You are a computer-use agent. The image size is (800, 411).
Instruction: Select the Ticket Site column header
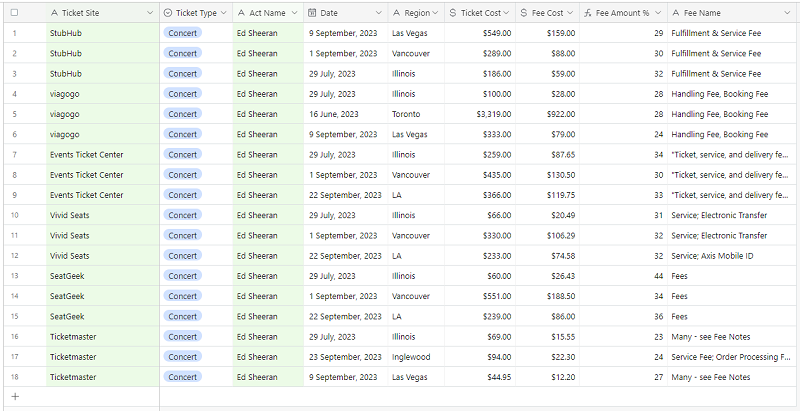103,13
